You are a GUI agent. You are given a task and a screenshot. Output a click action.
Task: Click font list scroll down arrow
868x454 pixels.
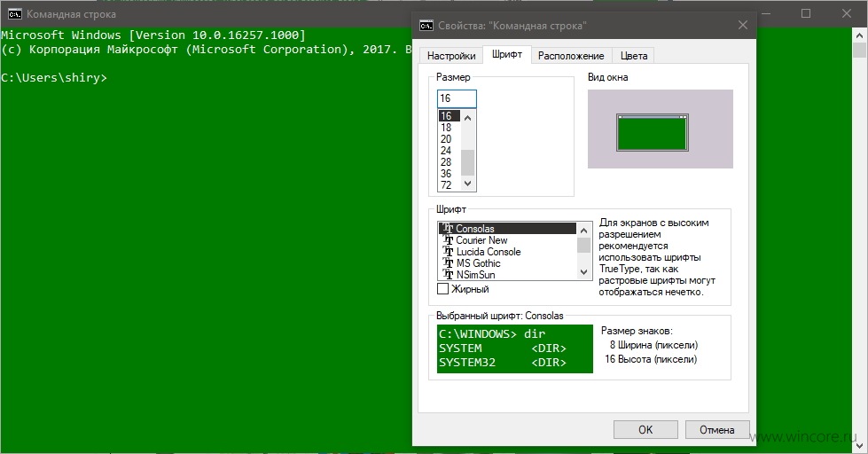click(583, 272)
